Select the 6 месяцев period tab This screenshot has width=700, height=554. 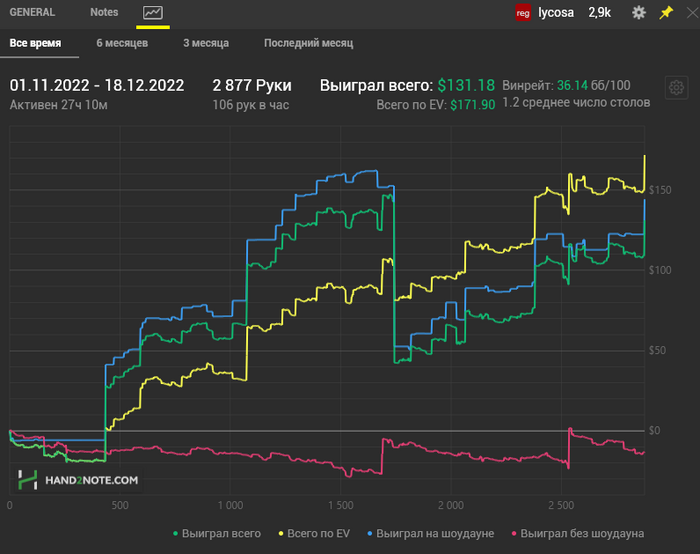(122, 43)
